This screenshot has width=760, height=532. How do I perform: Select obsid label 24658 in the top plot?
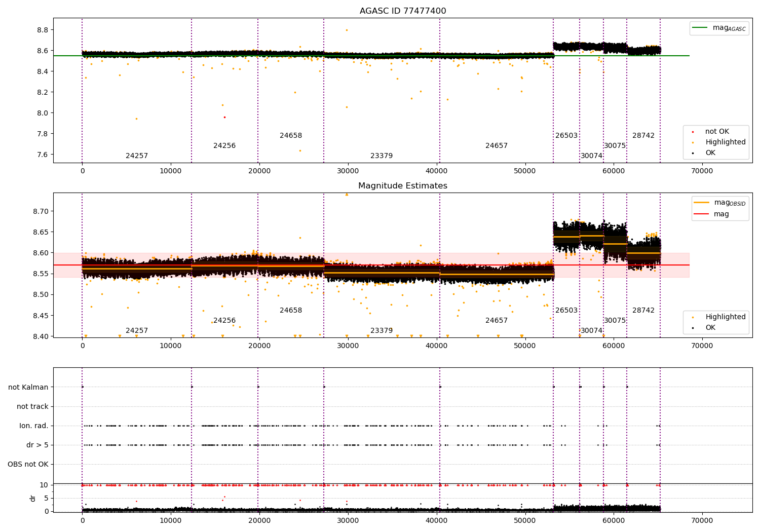291,136
